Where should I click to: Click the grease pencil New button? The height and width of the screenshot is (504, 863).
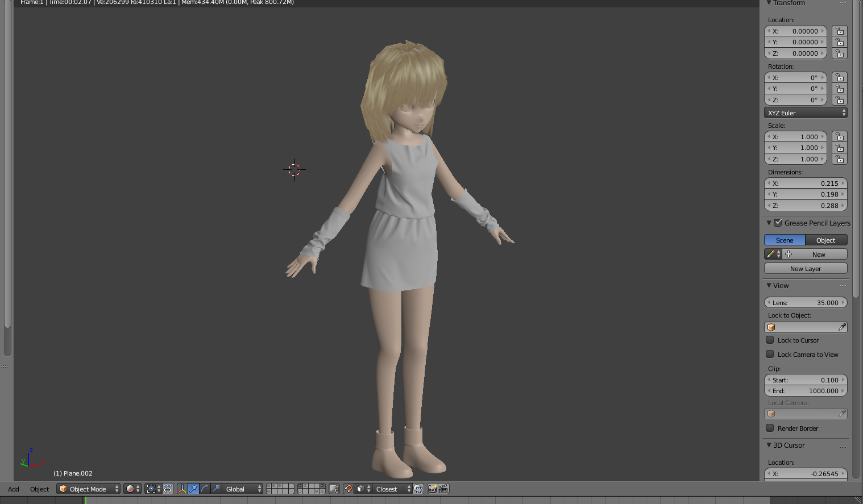(x=818, y=255)
